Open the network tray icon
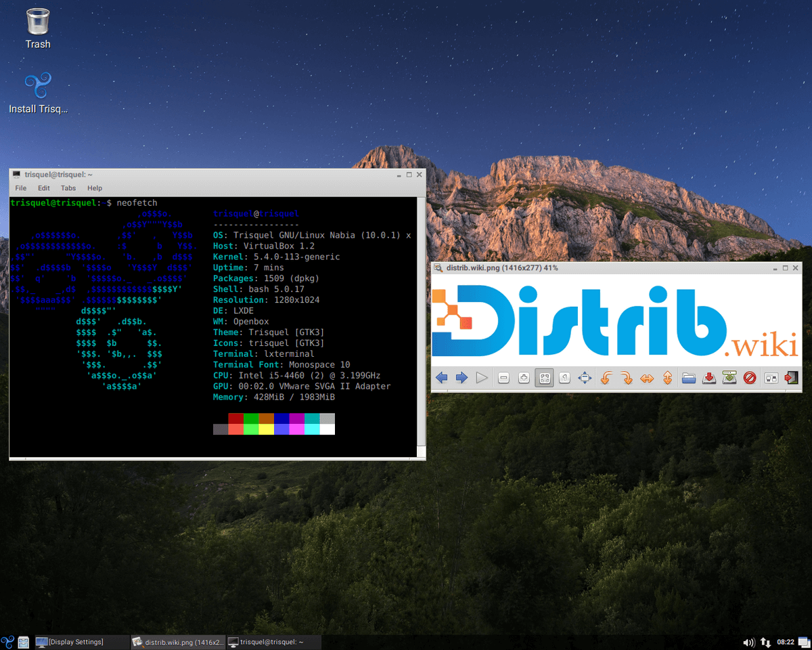This screenshot has width=812, height=650. click(x=765, y=642)
